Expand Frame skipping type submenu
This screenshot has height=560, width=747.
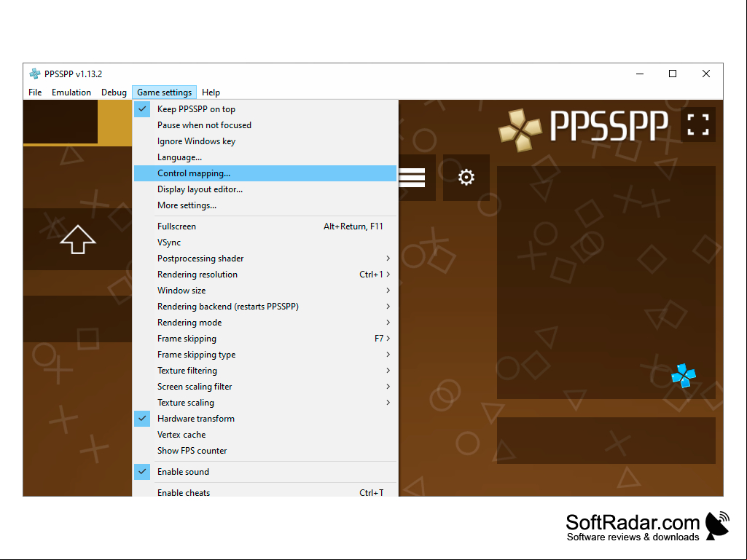tap(265, 355)
